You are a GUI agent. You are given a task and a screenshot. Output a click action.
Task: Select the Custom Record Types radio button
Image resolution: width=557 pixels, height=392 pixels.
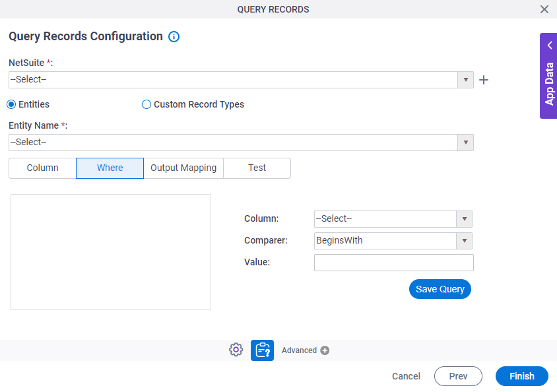pyautogui.click(x=146, y=104)
